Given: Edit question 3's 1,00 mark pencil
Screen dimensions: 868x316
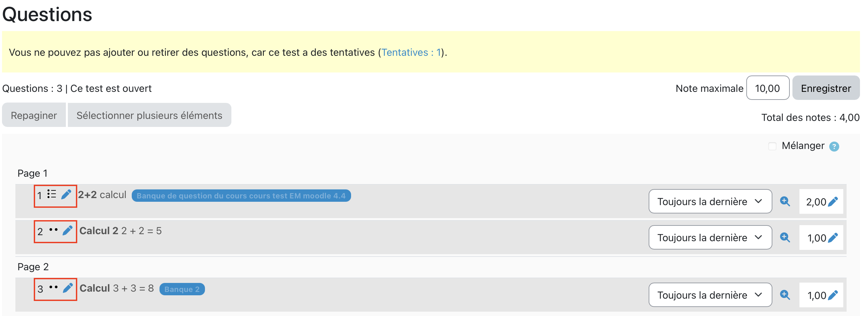Looking at the screenshot, I should click(x=833, y=295).
